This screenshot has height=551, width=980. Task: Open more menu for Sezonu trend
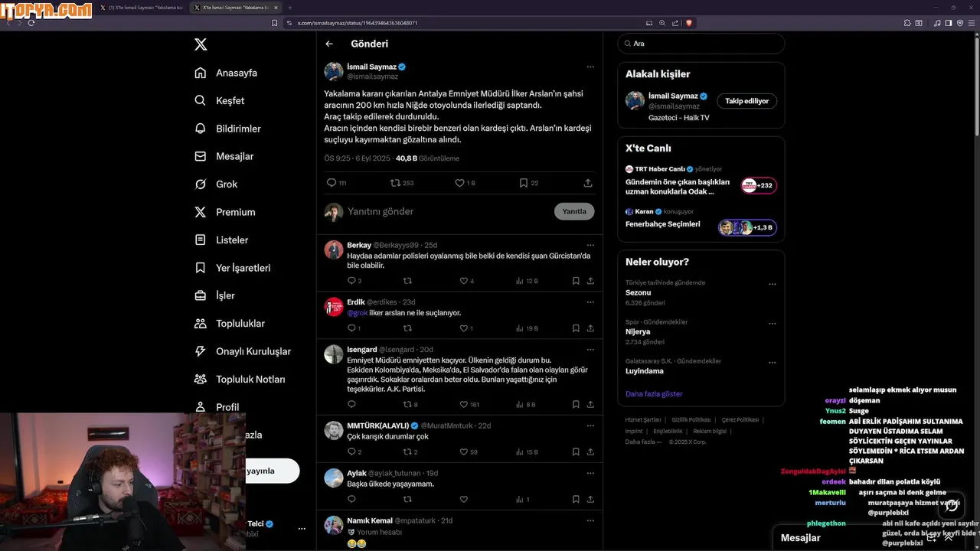tap(773, 284)
